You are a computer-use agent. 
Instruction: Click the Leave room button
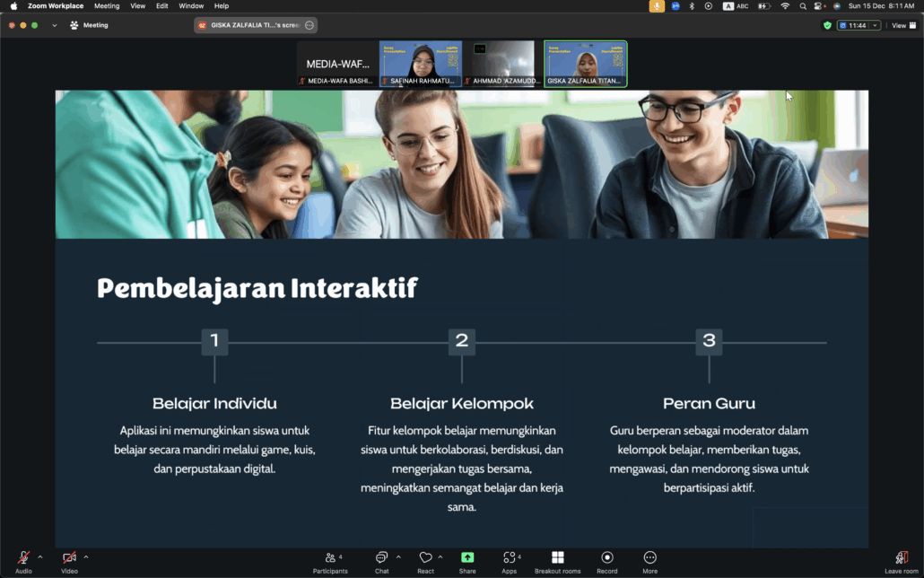click(x=902, y=562)
